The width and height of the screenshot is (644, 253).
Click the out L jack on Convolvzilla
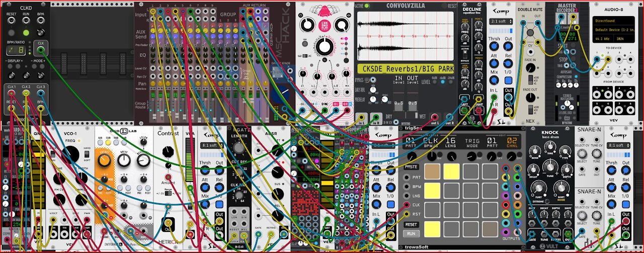click(x=435, y=117)
